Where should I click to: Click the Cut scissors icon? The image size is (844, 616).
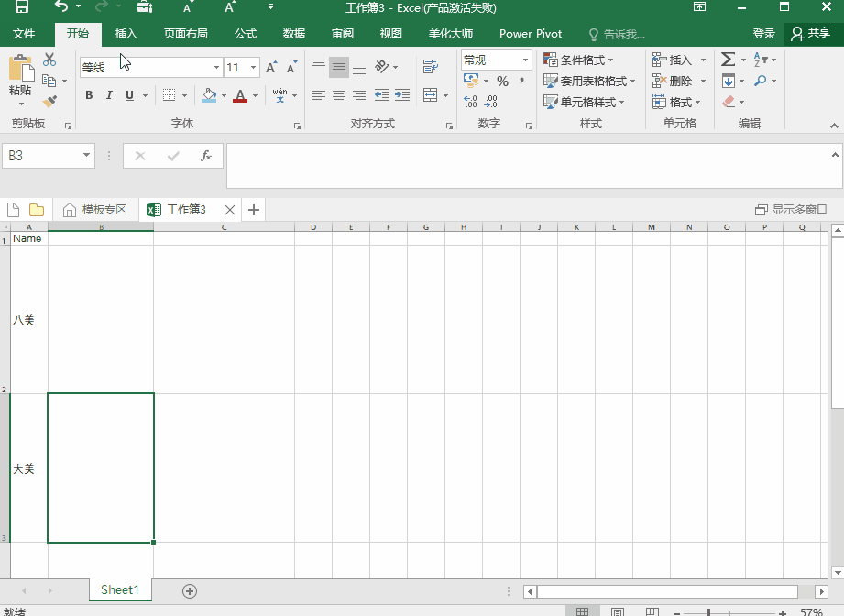pyautogui.click(x=49, y=60)
